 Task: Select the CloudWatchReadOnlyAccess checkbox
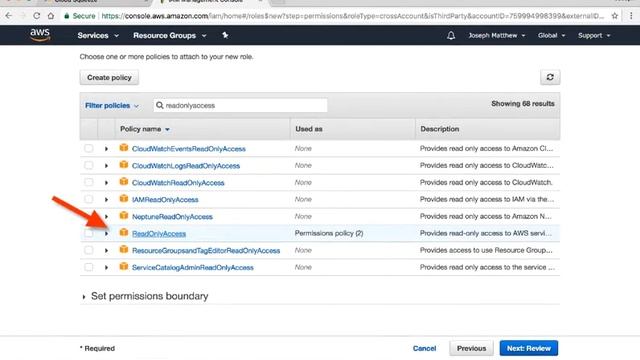tap(89, 182)
